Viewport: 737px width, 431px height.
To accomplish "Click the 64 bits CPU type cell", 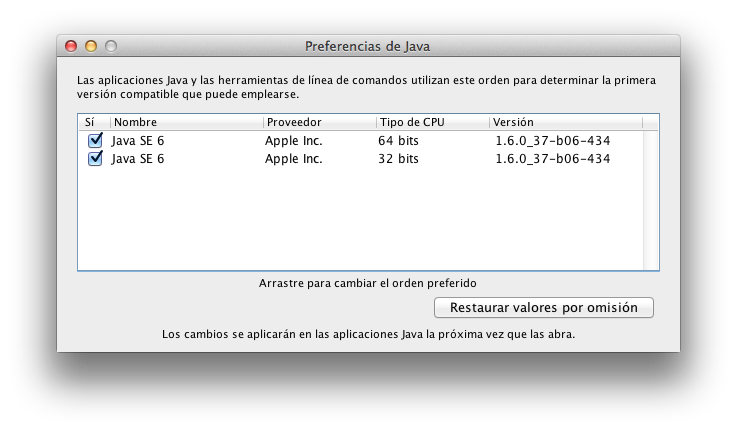I will (398, 141).
